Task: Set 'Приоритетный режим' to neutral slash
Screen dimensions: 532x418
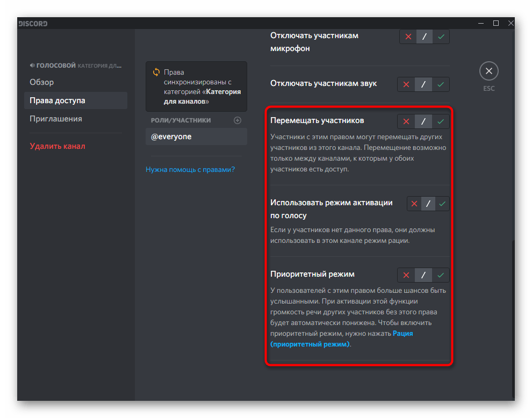Action: pyautogui.click(x=423, y=275)
